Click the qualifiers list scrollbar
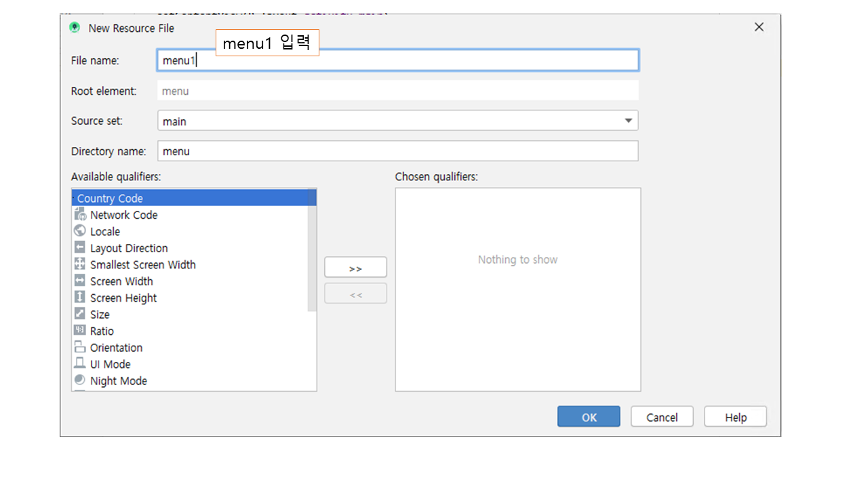 312,251
